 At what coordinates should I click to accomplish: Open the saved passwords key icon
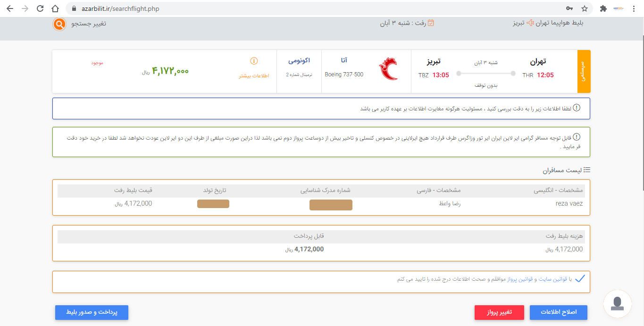click(570, 8)
